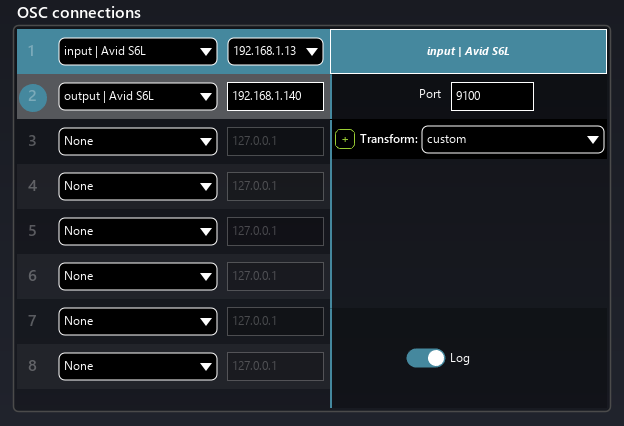Select connection row number 5
624x426 pixels.
[x=32, y=231]
